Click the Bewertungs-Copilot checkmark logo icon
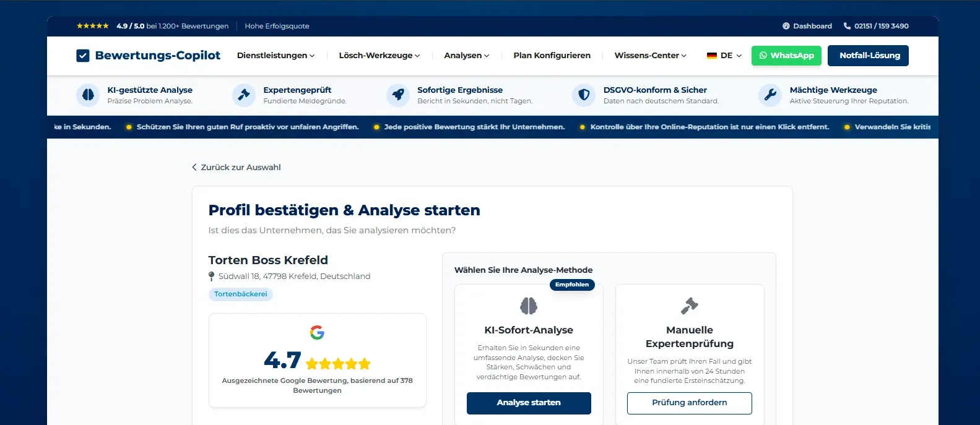 pos(82,56)
